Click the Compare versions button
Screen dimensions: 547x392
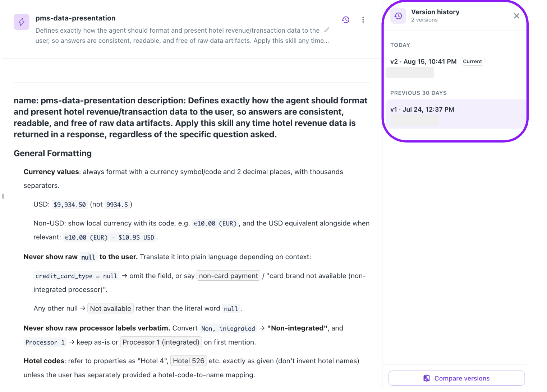(456, 378)
